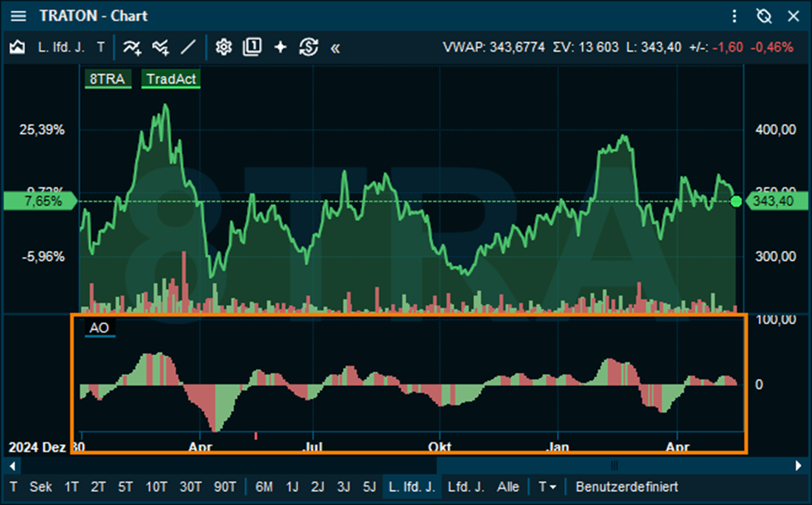The width and height of the screenshot is (812, 505).
Task: Close the TRATON chart window
Action: click(794, 16)
